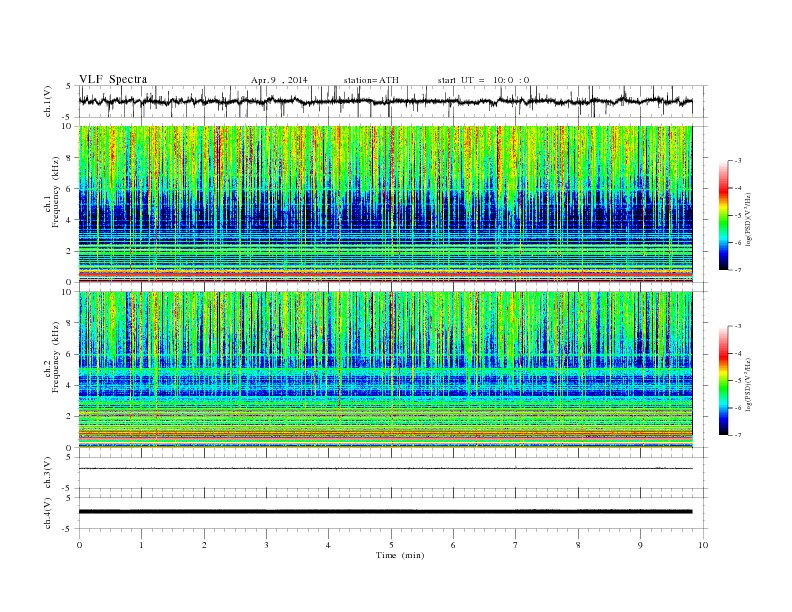Click the "10" tick on the Time axis

(703, 545)
